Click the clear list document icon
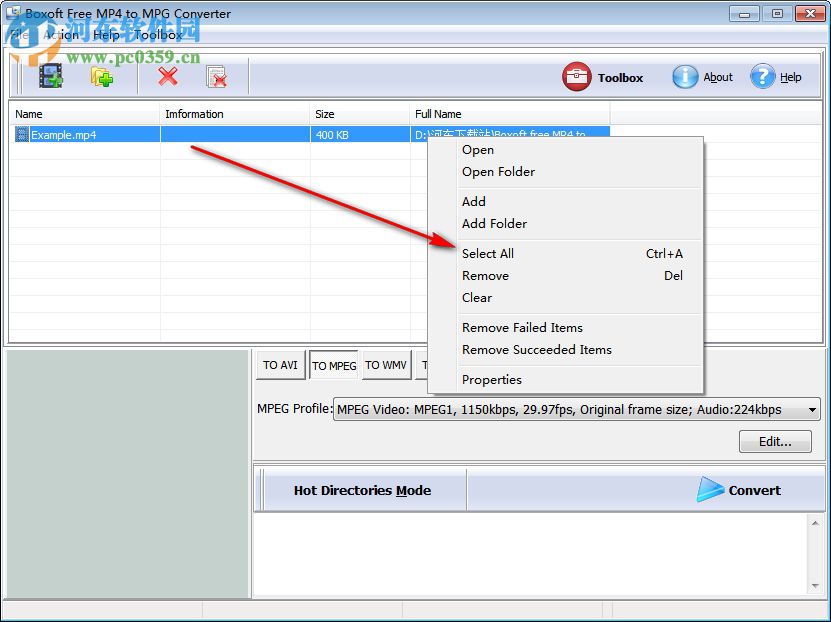831x622 pixels. point(216,75)
